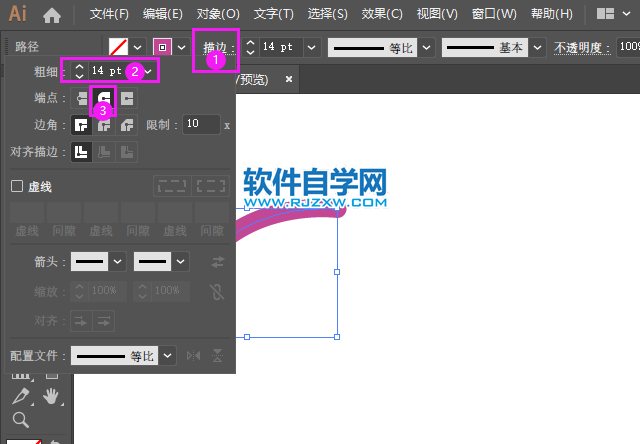Click control bar stroke weight stepper
Viewport: 640px width, 444px height.
[x=251, y=47]
